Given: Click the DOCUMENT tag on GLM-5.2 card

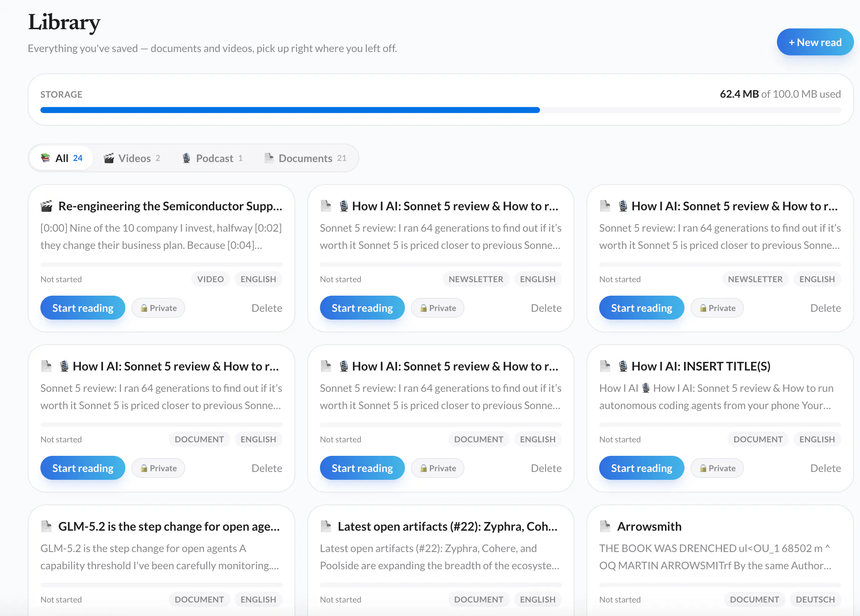Looking at the screenshot, I should 199,600.
